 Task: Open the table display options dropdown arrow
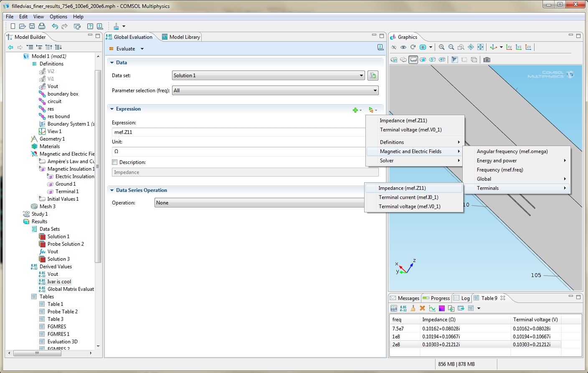coord(479,308)
